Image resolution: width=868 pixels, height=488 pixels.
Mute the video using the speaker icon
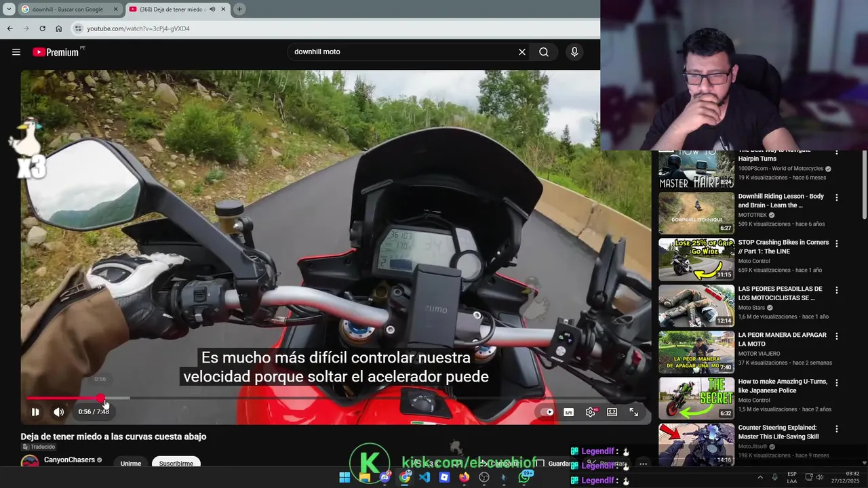[x=59, y=411]
